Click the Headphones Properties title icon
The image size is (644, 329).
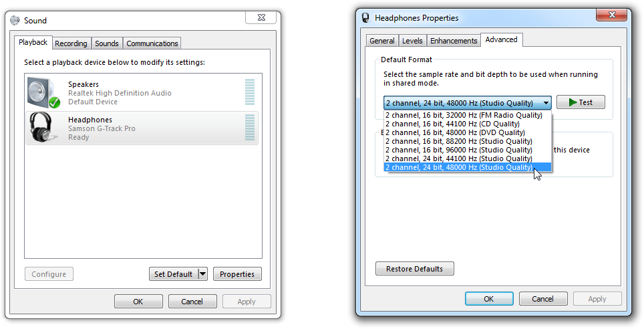pyautogui.click(x=365, y=18)
